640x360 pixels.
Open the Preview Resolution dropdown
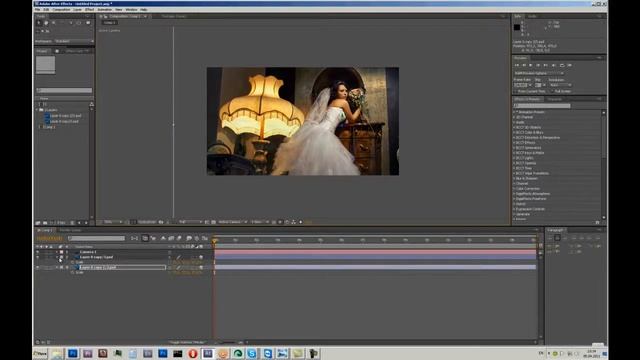coord(560,85)
